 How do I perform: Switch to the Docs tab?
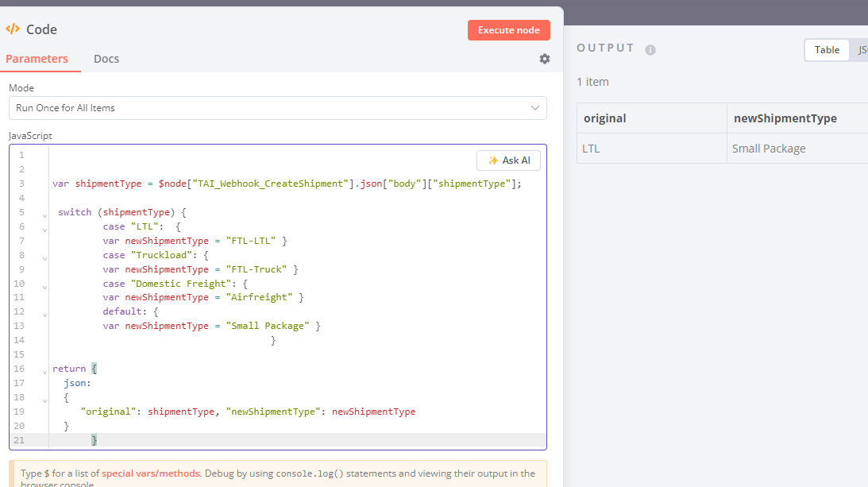click(106, 59)
